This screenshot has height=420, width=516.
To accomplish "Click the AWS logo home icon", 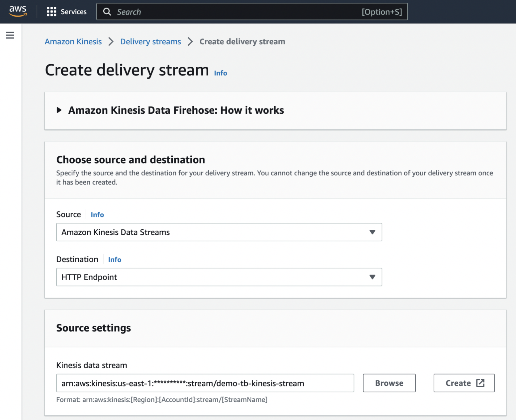I will click(x=18, y=11).
